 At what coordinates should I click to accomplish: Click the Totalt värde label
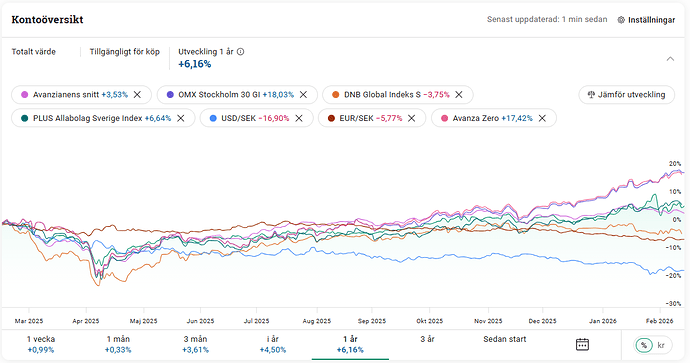point(33,51)
